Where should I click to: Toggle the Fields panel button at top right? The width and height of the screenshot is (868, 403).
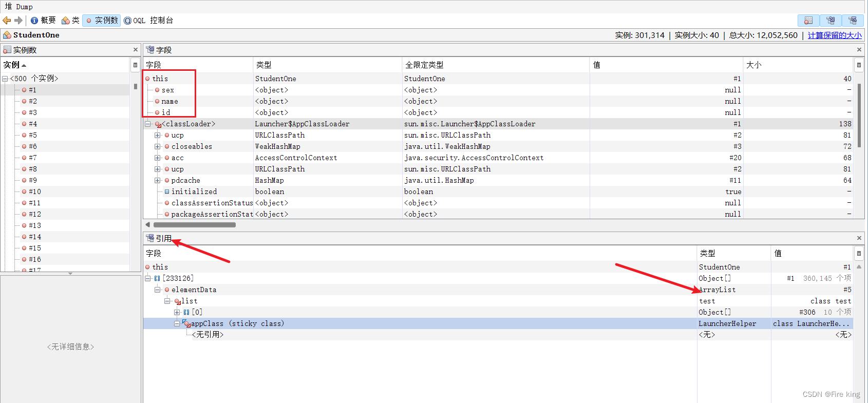[x=831, y=21]
